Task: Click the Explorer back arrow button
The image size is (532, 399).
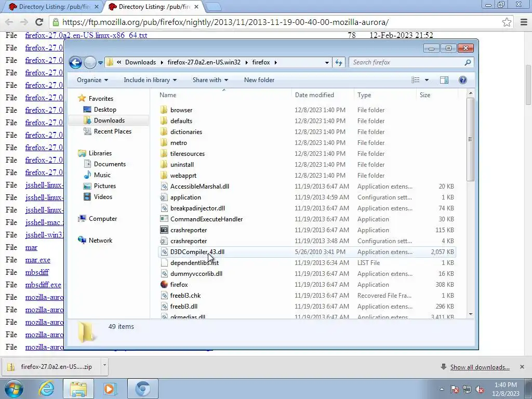Action: pos(75,62)
